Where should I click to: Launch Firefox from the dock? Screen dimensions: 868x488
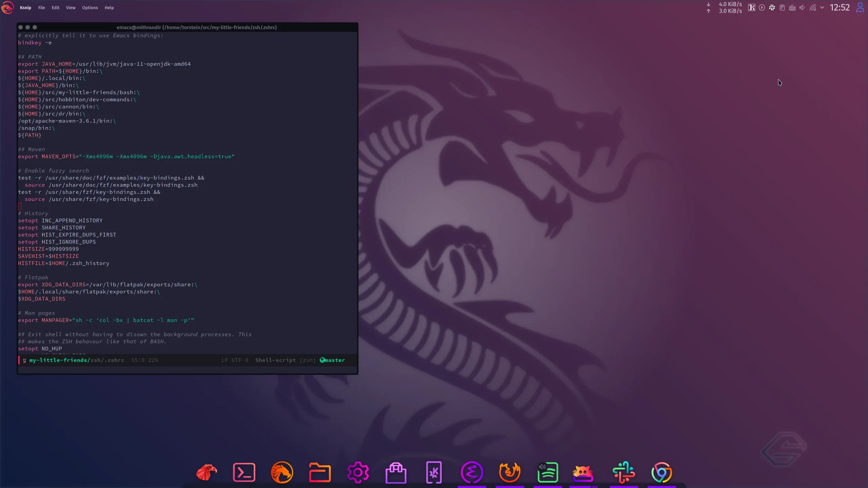point(510,472)
